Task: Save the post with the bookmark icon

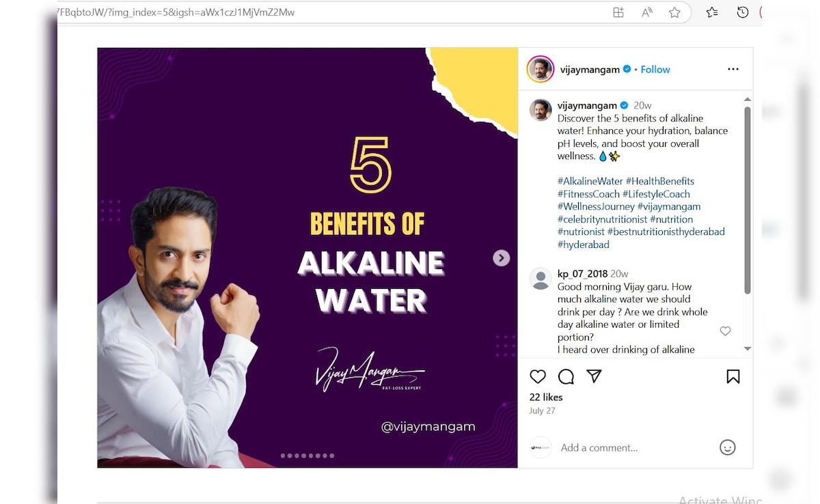Action: click(733, 376)
